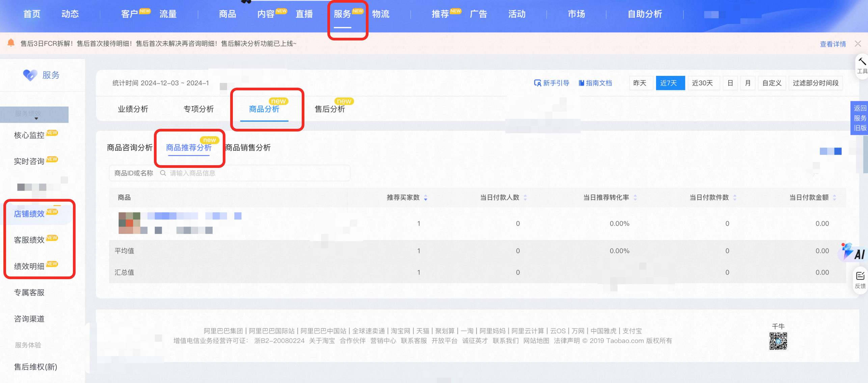Open 广告 in top navigation

coord(479,14)
